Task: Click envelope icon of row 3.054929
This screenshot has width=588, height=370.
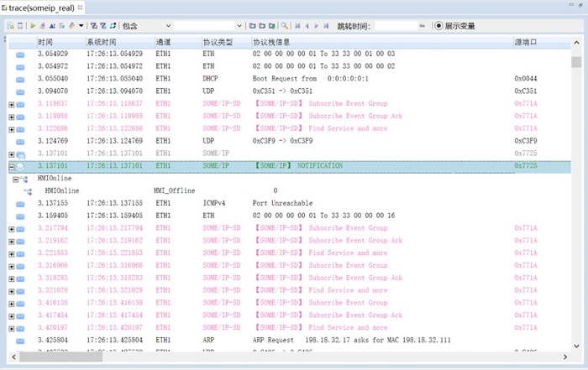Action: (20, 55)
